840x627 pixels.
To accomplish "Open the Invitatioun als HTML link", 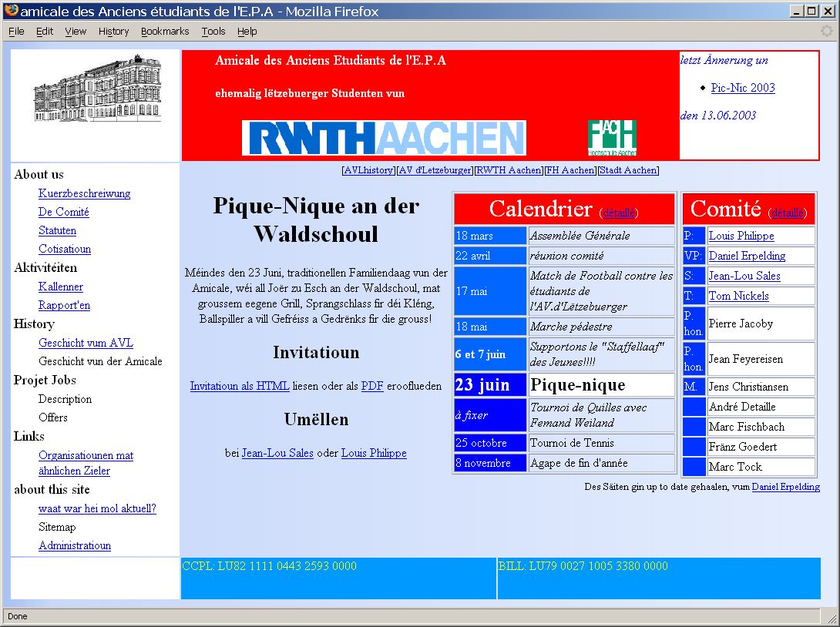I will tap(240, 386).
